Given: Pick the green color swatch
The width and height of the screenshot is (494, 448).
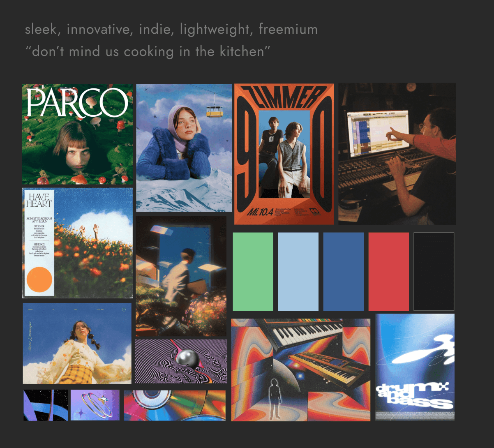Looking at the screenshot, I should 253,271.
